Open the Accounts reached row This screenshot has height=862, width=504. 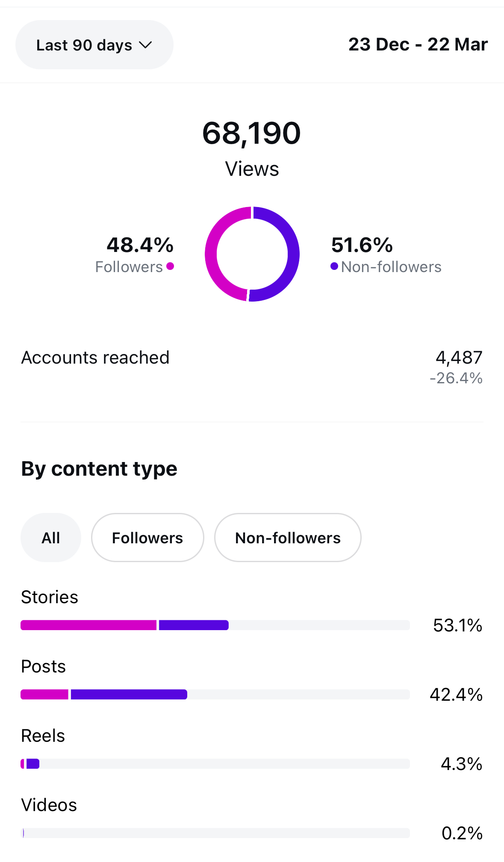coord(252,358)
